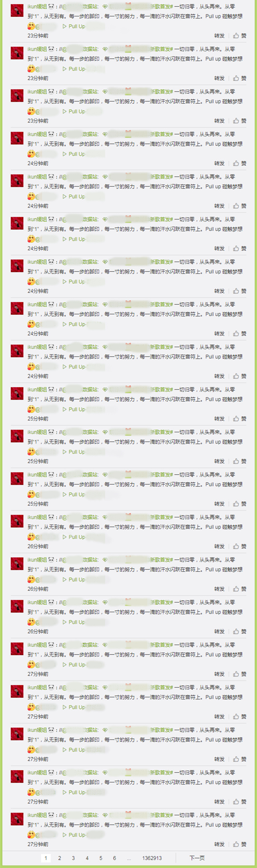
Task: Click 下一页 to load next page
Action: (x=197, y=858)
